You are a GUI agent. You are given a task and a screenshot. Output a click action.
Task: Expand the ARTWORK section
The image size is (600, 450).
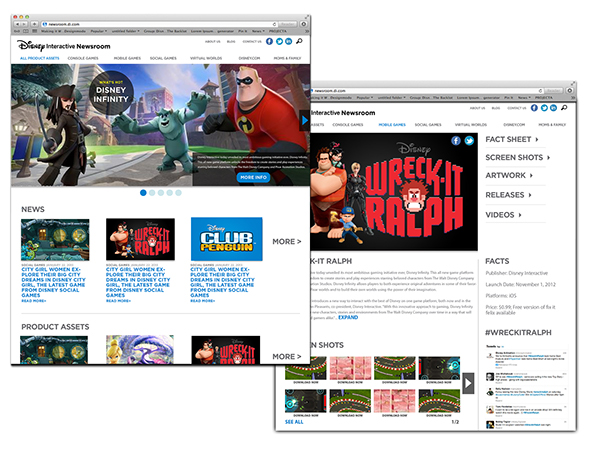[x=509, y=175]
